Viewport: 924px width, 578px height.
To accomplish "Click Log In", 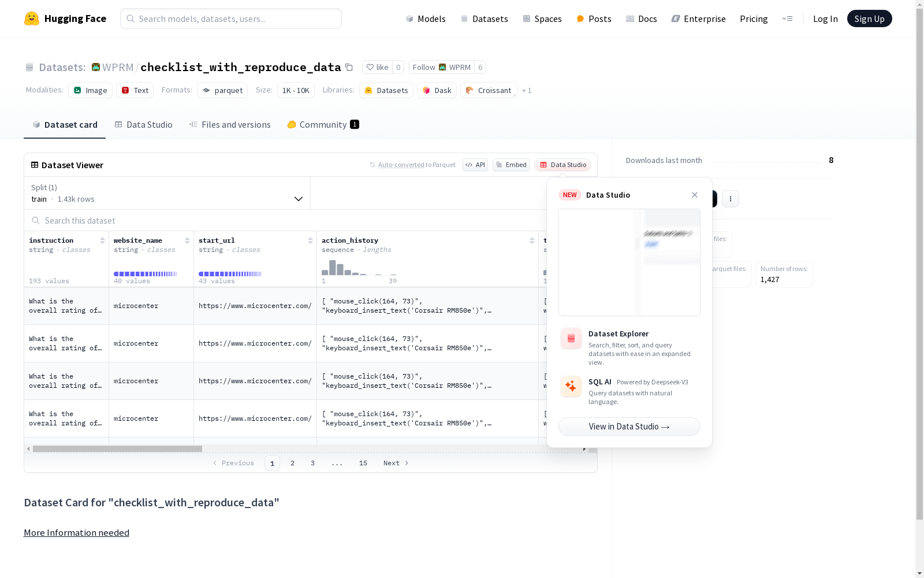I will pyautogui.click(x=825, y=18).
